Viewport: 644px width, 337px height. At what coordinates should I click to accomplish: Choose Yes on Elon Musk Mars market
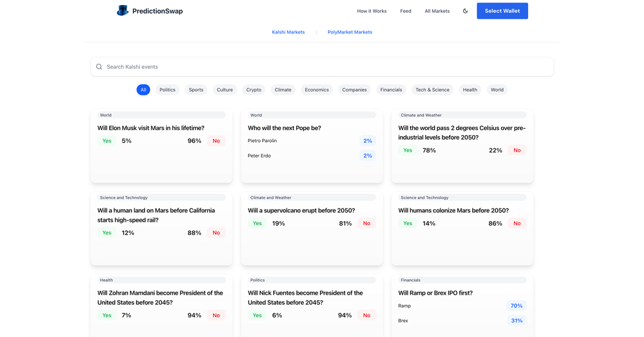pyautogui.click(x=107, y=141)
